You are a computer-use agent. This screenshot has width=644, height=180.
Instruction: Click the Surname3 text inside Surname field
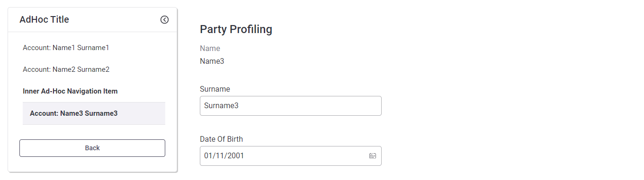pos(221,106)
